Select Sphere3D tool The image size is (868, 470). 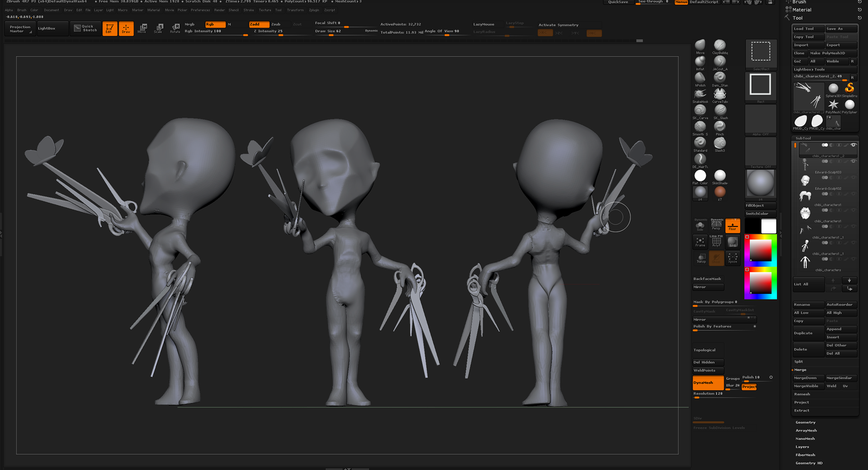click(x=833, y=89)
